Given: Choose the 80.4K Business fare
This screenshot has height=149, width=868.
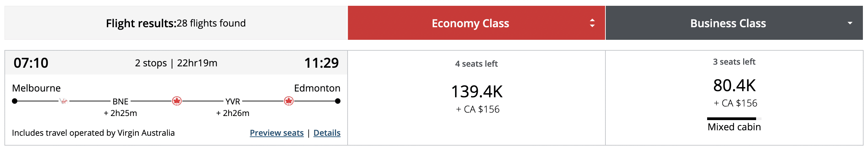Looking at the screenshot, I should (734, 86).
